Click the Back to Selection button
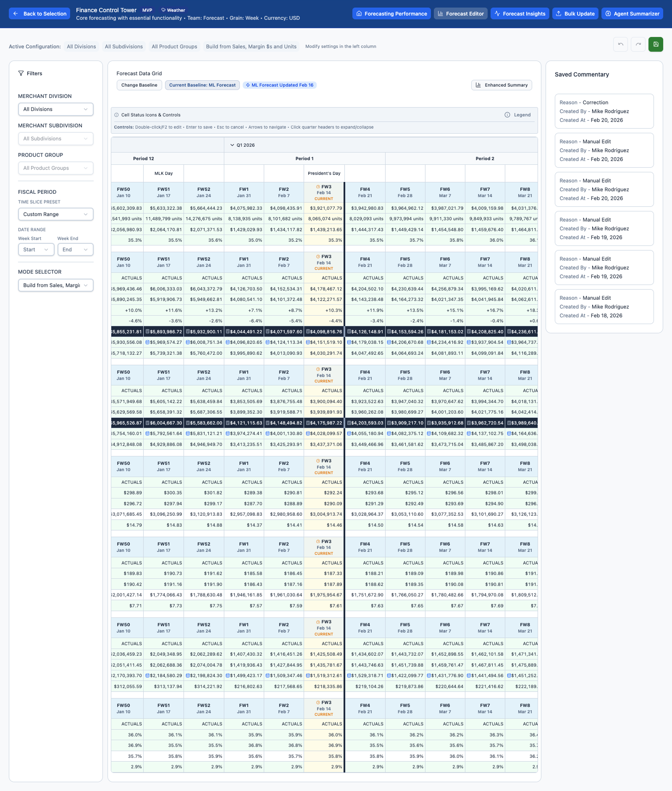Viewport: 672px width, 791px height. [39, 13]
